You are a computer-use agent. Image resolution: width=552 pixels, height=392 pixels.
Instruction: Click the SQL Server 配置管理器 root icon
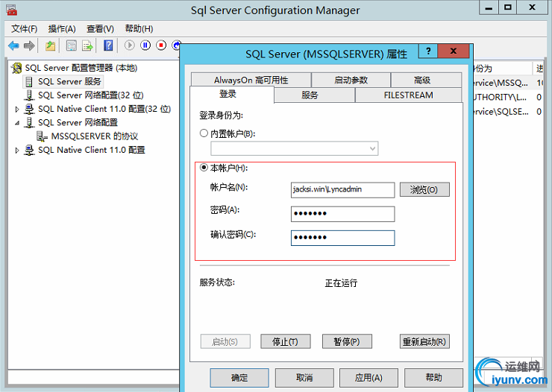pyautogui.click(x=16, y=68)
